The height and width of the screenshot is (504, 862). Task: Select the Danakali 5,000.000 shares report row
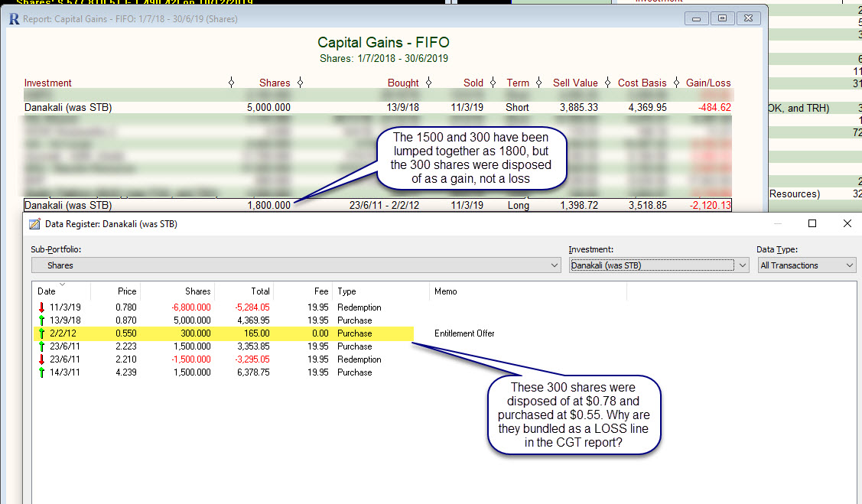[378, 107]
